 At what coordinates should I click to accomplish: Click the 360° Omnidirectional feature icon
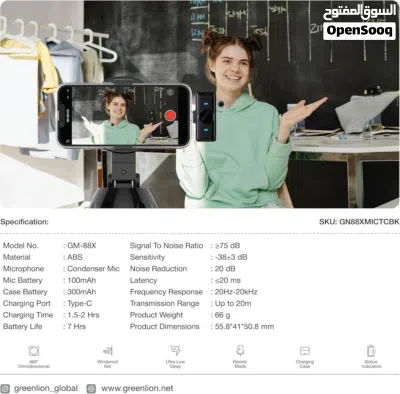pos(34,351)
